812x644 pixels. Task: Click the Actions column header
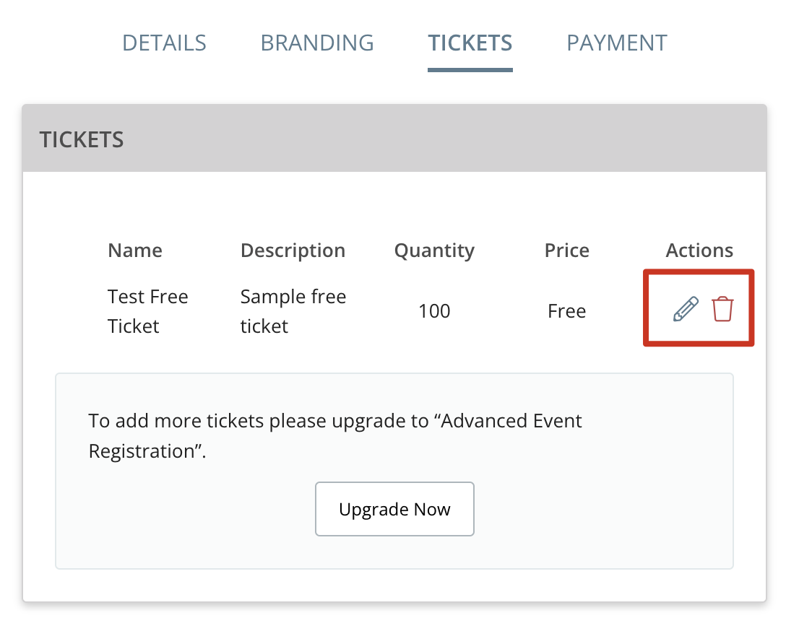pyautogui.click(x=699, y=251)
